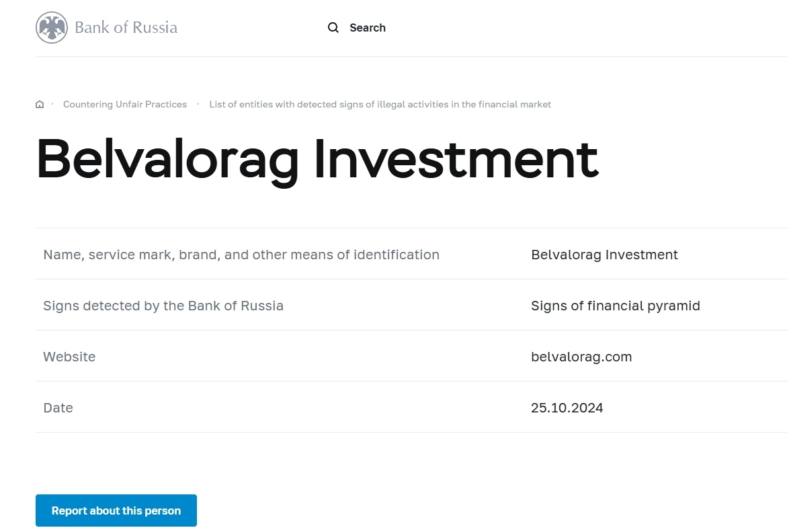Click the Bank of Russia wordmark text

click(126, 28)
